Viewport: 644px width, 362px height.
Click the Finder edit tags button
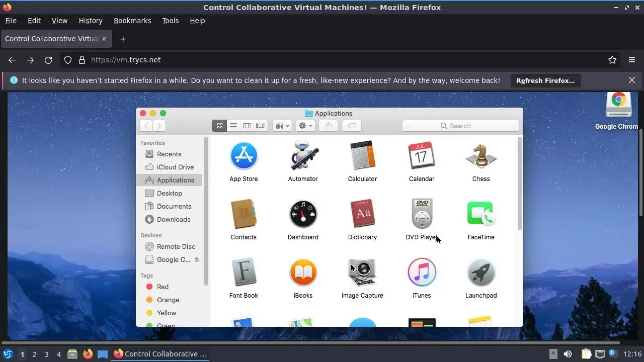[352, 126]
